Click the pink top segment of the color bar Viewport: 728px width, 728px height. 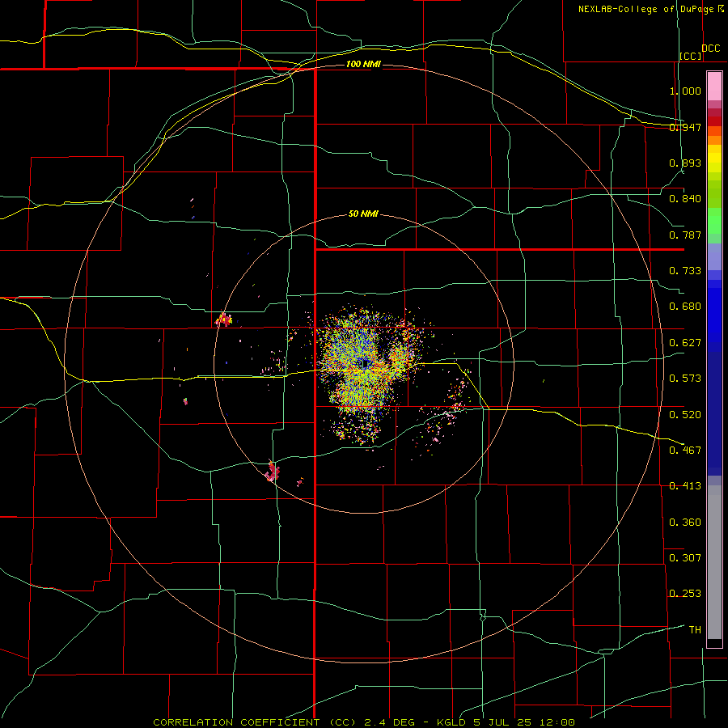click(714, 87)
